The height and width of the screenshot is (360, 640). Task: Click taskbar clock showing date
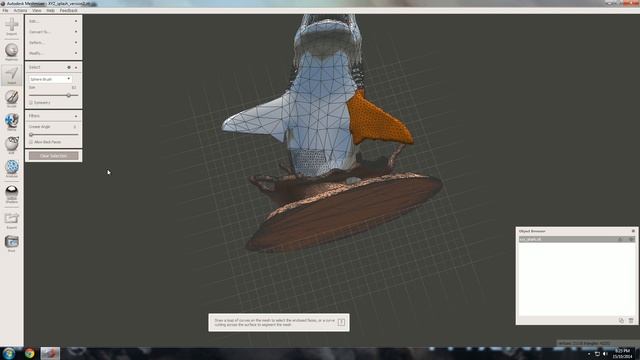622,354
